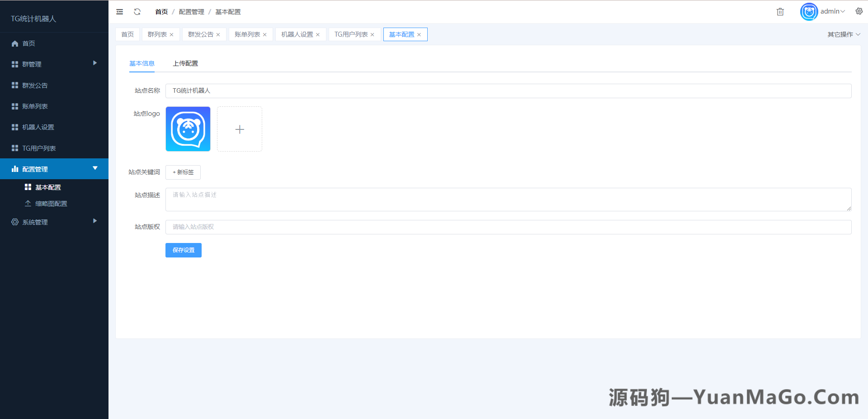Click 新标签 to add a site keyword
The width and height of the screenshot is (868, 419).
183,172
